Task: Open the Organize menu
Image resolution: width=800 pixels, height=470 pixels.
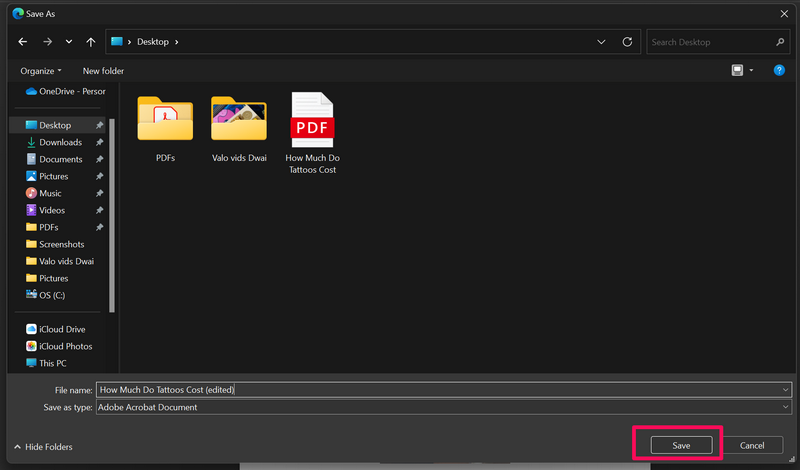Action: pos(41,71)
